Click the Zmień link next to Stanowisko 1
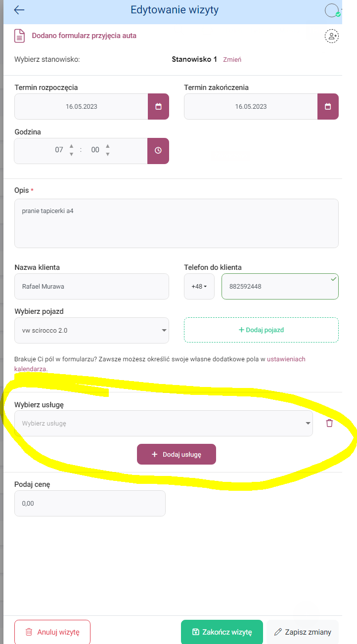Image resolution: width=357 pixels, height=644 pixels. point(232,59)
